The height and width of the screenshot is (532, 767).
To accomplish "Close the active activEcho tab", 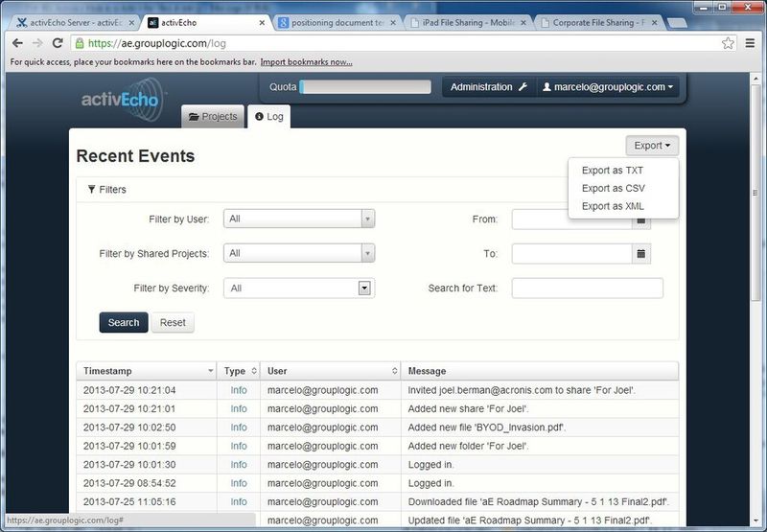I will (x=262, y=22).
